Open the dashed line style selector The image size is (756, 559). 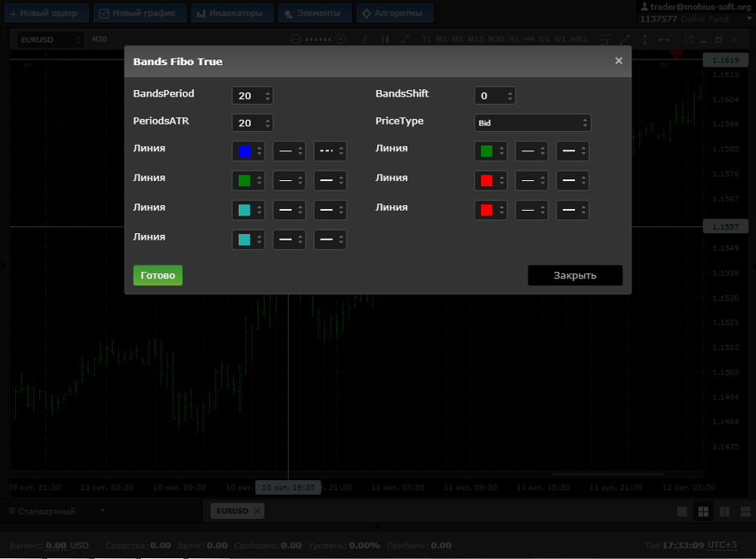pos(330,151)
